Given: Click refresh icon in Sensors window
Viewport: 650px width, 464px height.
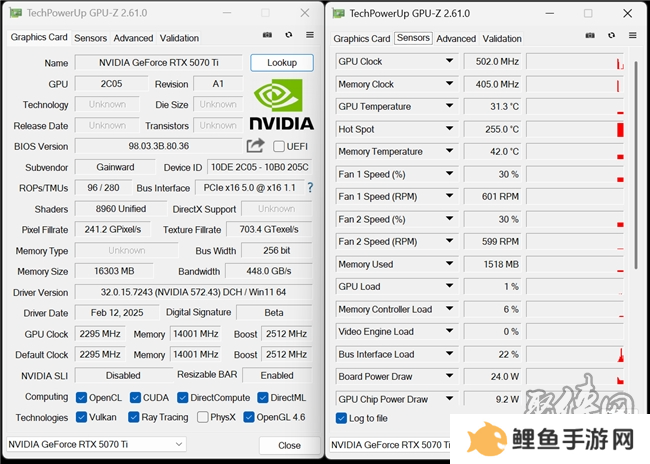Looking at the screenshot, I should tap(611, 35).
